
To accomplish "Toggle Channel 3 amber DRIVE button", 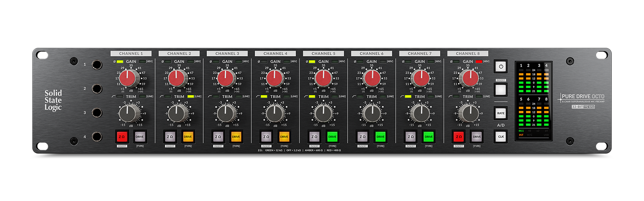I will (236, 137).
